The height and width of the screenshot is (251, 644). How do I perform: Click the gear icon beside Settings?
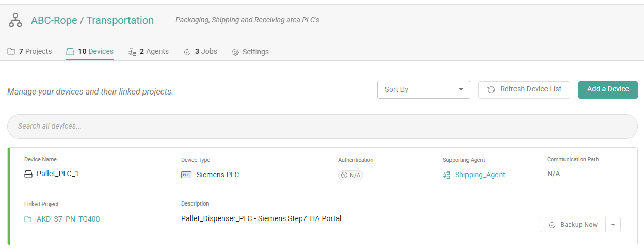pos(235,52)
